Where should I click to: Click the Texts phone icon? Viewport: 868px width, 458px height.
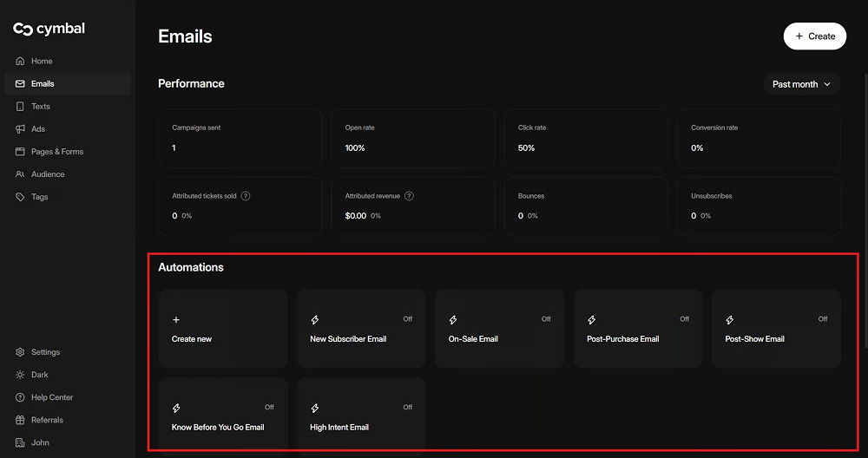[20, 107]
